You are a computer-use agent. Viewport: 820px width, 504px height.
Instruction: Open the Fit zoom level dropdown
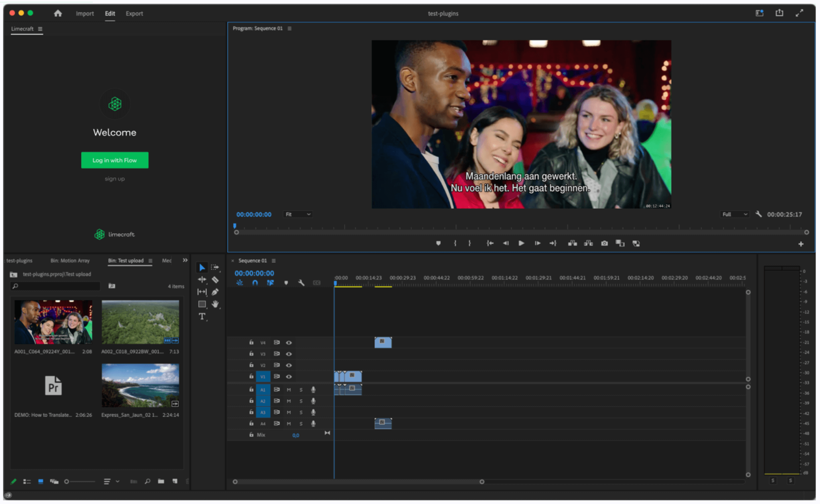tap(298, 215)
